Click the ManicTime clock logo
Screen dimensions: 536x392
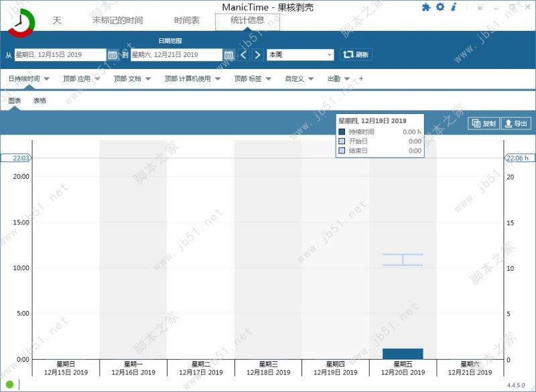(21, 23)
